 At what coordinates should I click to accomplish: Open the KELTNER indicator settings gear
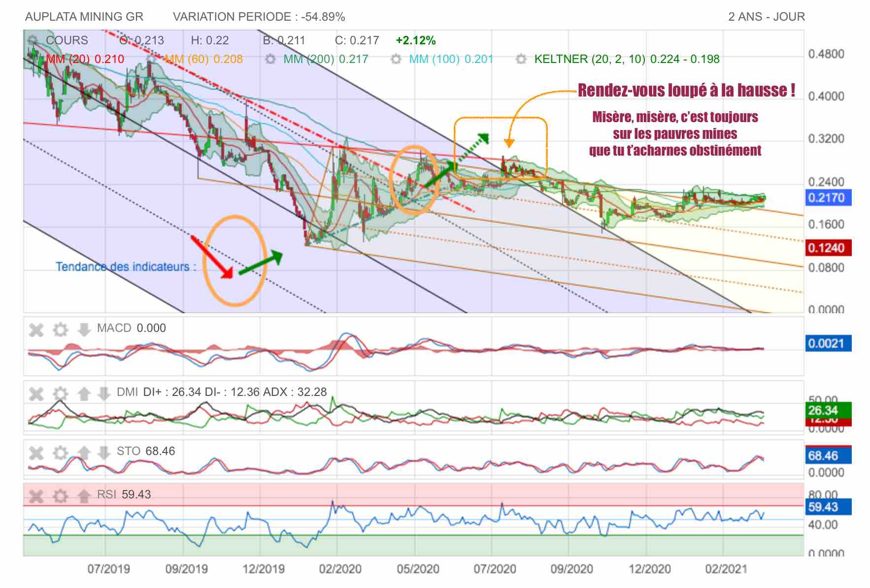(x=521, y=59)
